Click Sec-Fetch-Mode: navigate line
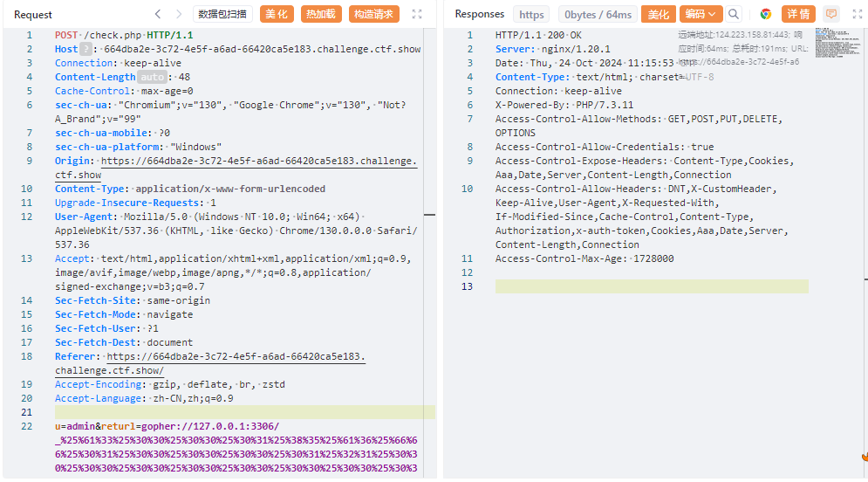The width and height of the screenshot is (868, 482). coord(124,314)
